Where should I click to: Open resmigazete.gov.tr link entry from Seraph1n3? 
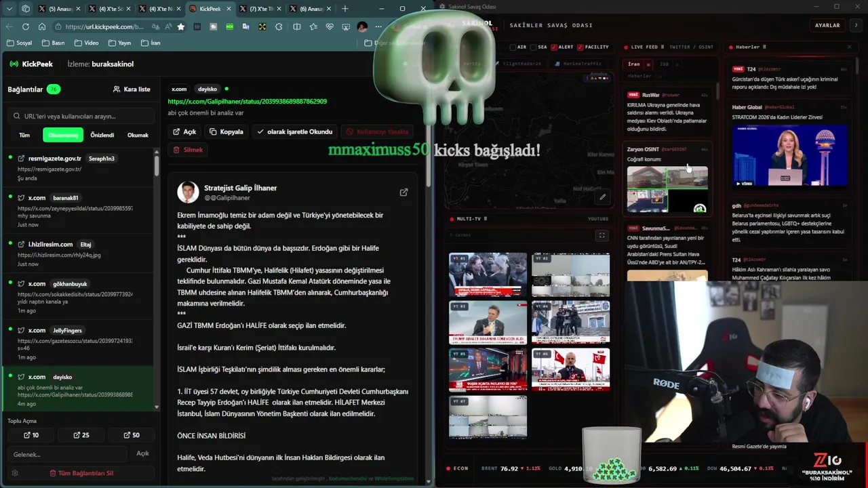tap(77, 167)
